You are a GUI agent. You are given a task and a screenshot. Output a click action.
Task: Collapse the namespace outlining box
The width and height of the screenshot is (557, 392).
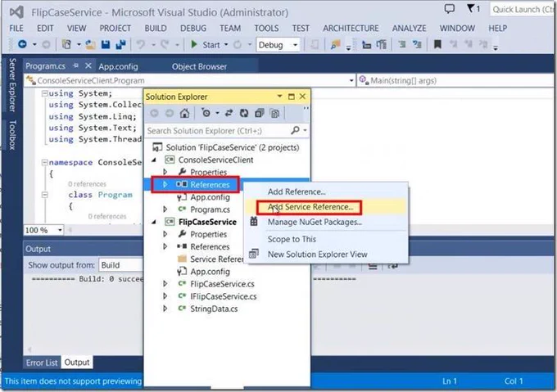(45, 163)
